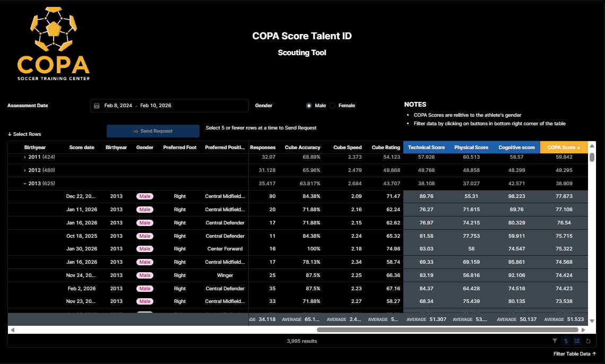The width and height of the screenshot is (605, 364).
Task: Click the reset arrow icon below table
Action: pyautogui.click(x=588, y=341)
